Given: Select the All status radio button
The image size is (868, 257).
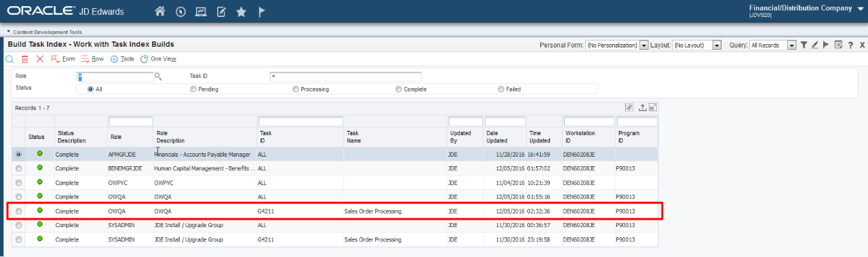Looking at the screenshot, I should (90, 89).
